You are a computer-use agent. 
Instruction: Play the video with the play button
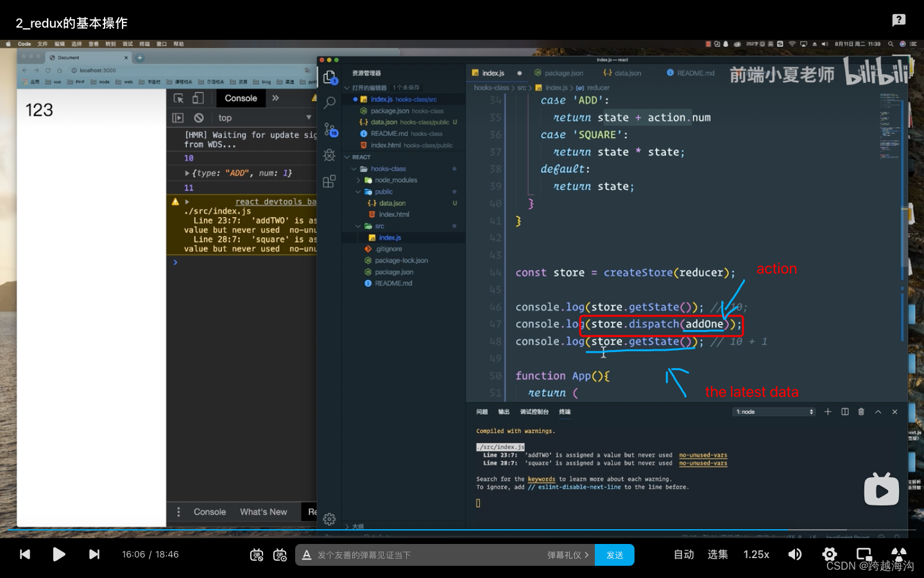[x=59, y=554]
